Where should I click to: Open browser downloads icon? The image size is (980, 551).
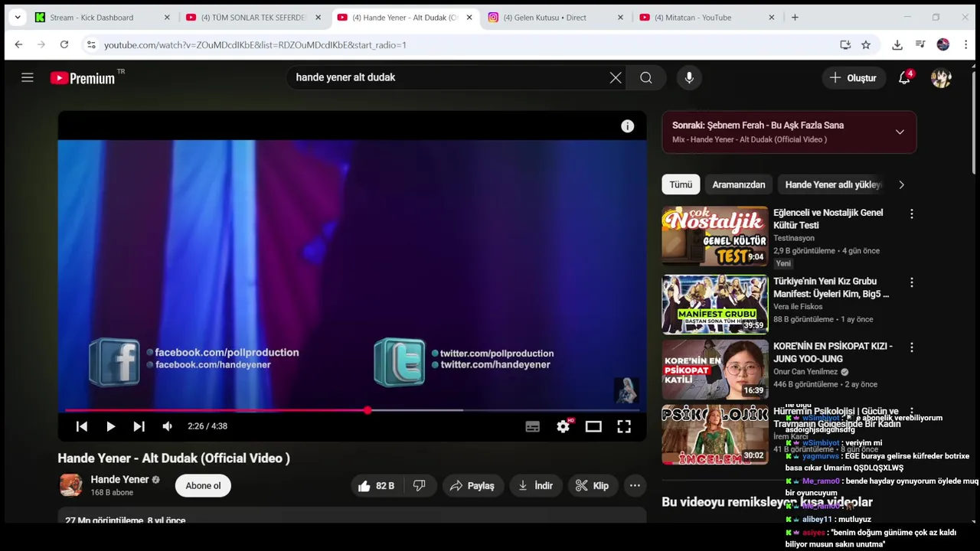[897, 44]
